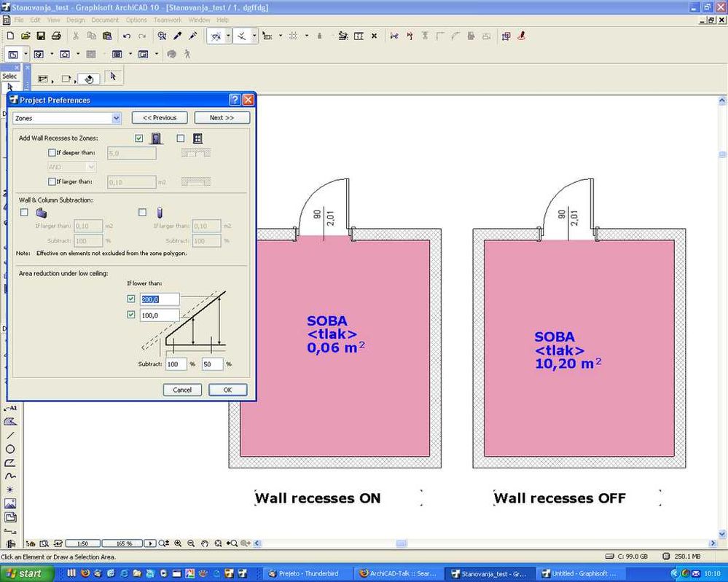Open the File menu
Viewport: 728px width, 582px height.
click(18, 20)
